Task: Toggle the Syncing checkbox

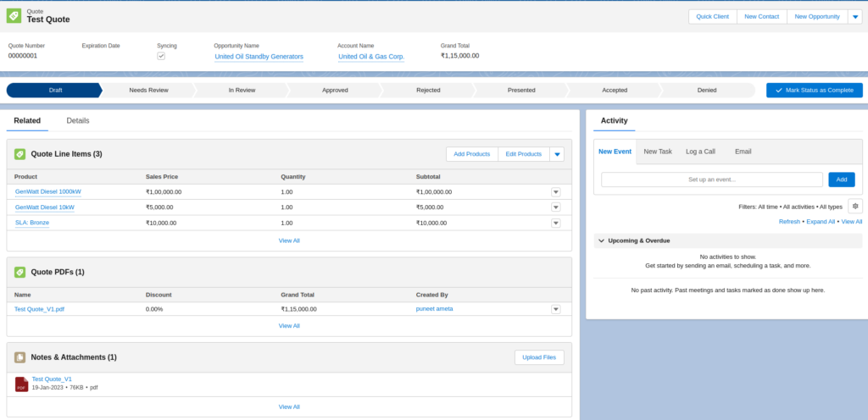Action: click(x=162, y=57)
